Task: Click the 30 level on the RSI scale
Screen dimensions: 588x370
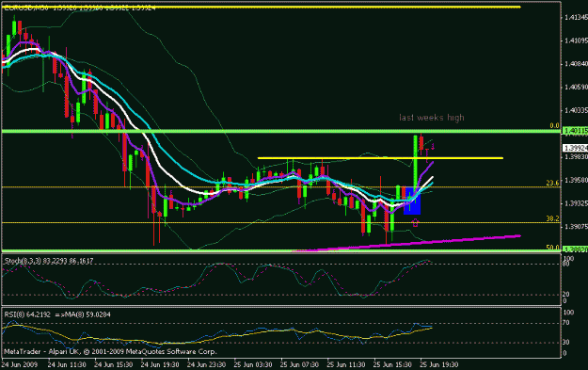Action: [x=566, y=342]
